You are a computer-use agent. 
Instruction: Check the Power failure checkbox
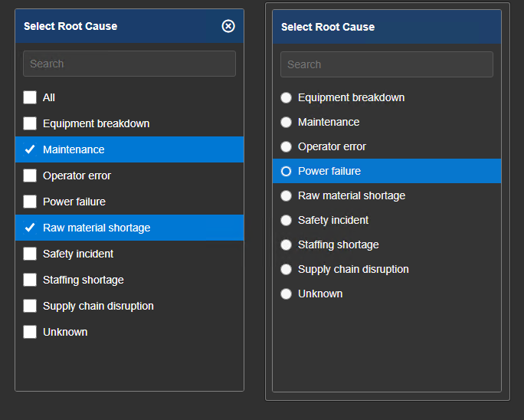pos(30,202)
